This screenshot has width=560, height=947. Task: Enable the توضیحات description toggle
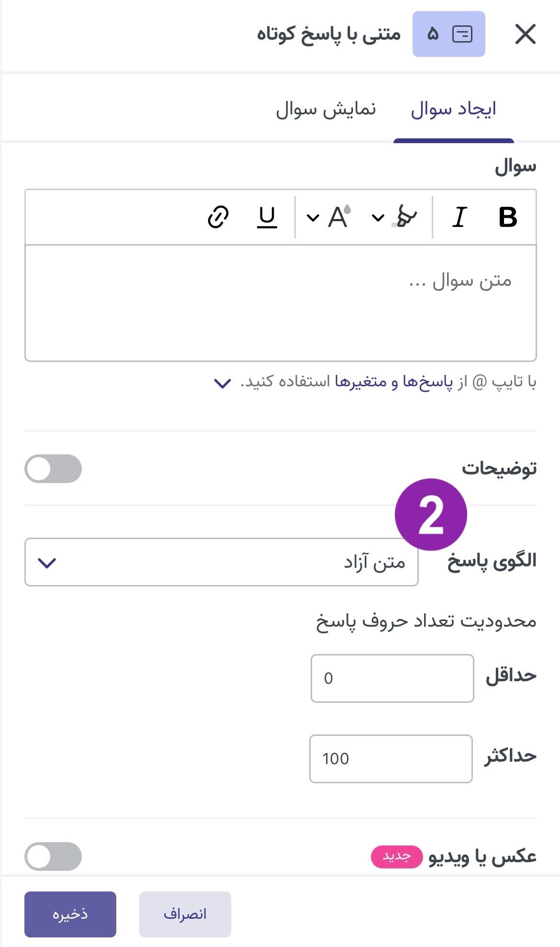[x=53, y=469]
